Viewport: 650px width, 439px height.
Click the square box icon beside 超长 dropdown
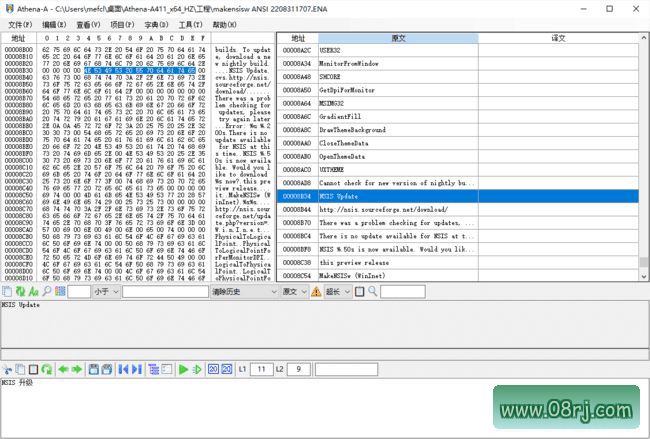(359, 291)
